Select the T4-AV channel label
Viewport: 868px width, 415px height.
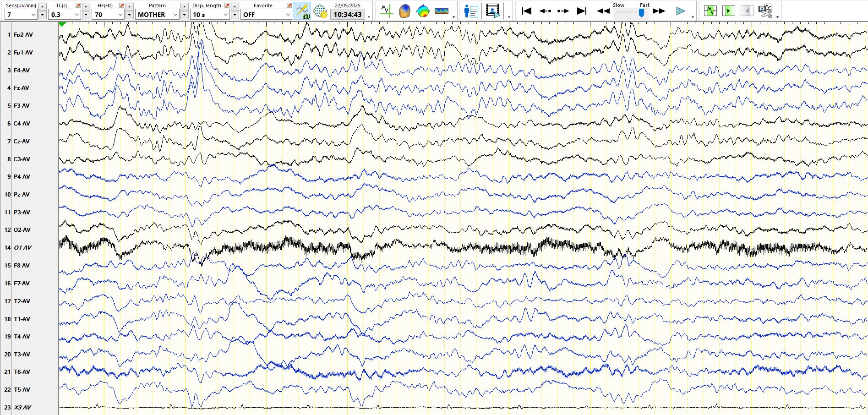(22, 337)
